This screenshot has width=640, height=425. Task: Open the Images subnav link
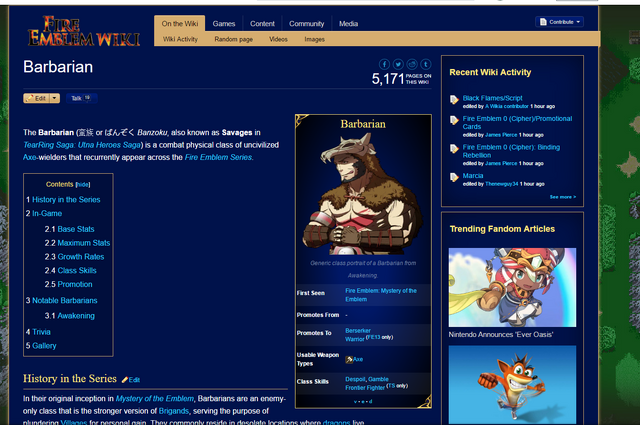(314, 39)
